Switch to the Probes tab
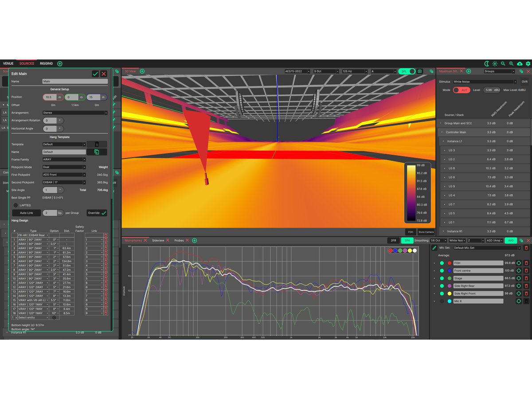This screenshot has height=399, width=532. tap(179, 240)
